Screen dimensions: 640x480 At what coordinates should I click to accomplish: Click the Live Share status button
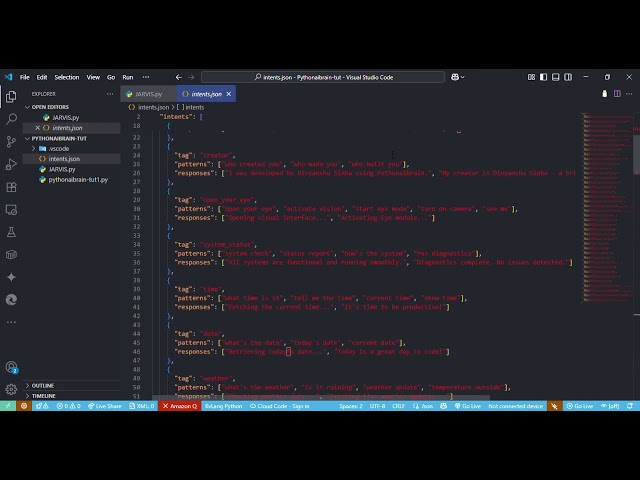(104, 406)
